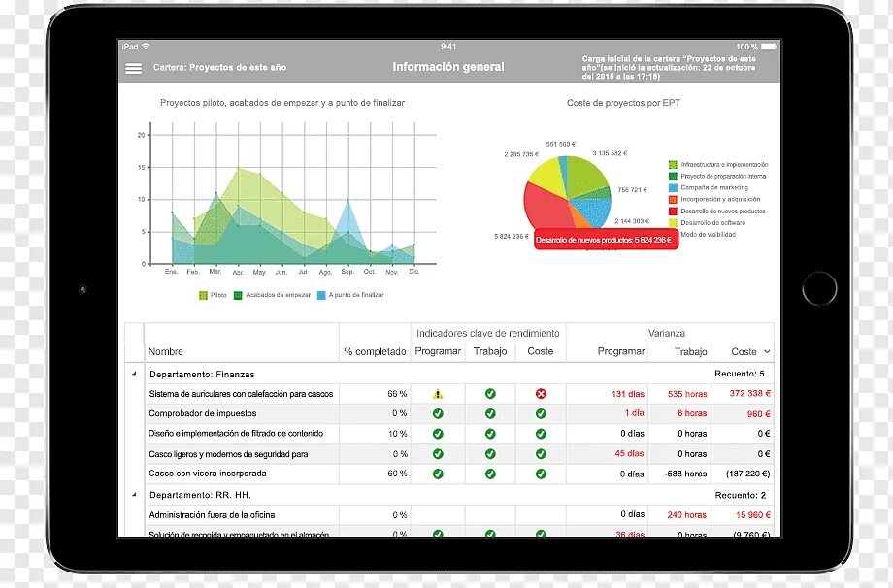
Task: Click Trabajo header under Indicadores clave
Action: pos(490,351)
